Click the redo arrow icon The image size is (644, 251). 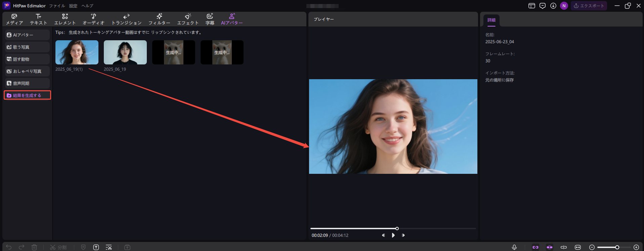click(x=22, y=247)
